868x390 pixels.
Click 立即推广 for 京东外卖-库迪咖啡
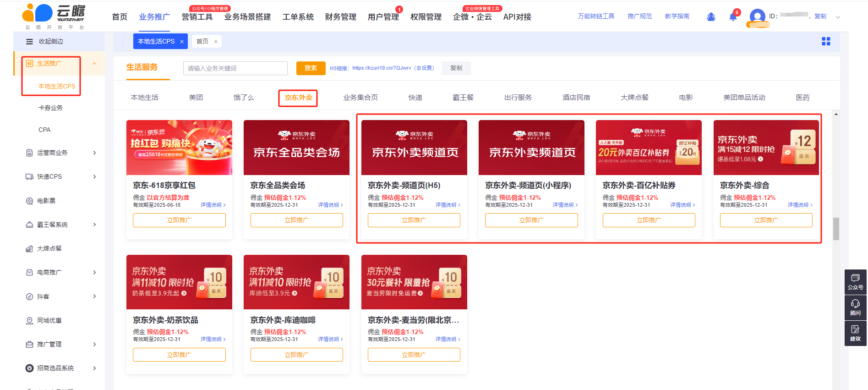pos(296,355)
